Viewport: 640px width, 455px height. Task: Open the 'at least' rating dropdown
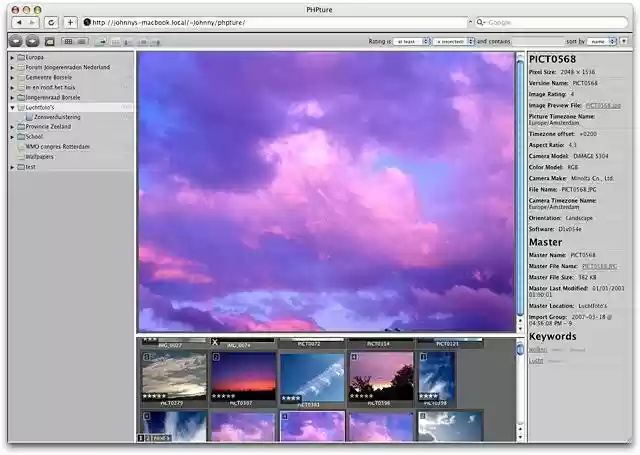(411, 42)
